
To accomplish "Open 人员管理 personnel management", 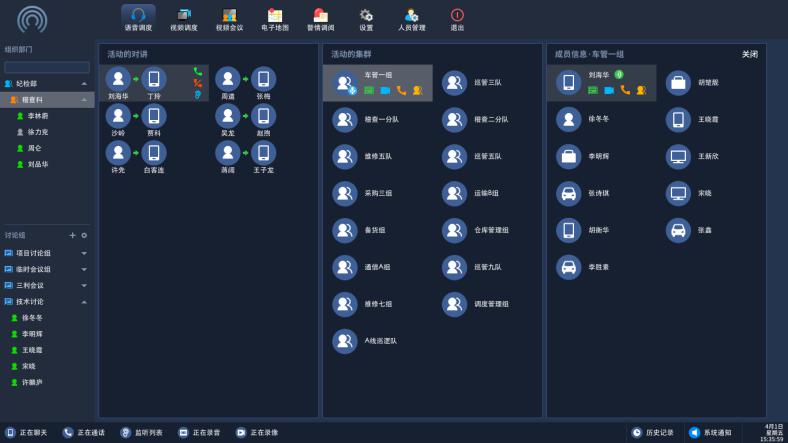I will pyautogui.click(x=411, y=17).
